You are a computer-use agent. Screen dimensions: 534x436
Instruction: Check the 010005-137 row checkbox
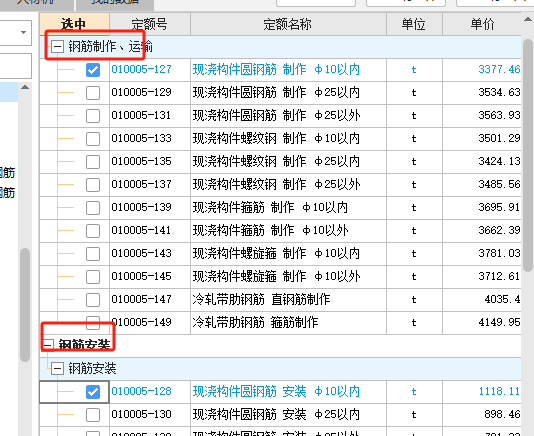pyautogui.click(x=93, y=185)
